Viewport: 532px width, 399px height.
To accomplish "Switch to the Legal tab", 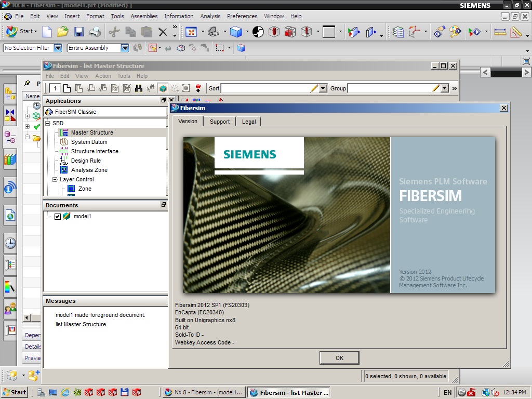I will coord(249,122).
